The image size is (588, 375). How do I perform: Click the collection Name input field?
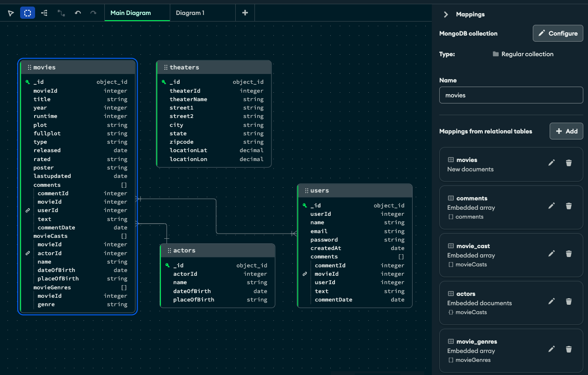point(511,95)
